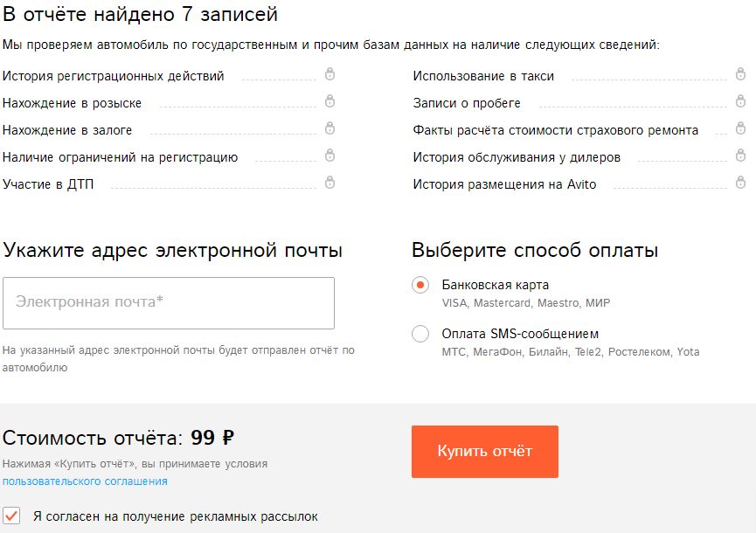The width and height of the screenshot is (756, 533).
Task: Click the Использование в такси label
Action: (483, 76)
